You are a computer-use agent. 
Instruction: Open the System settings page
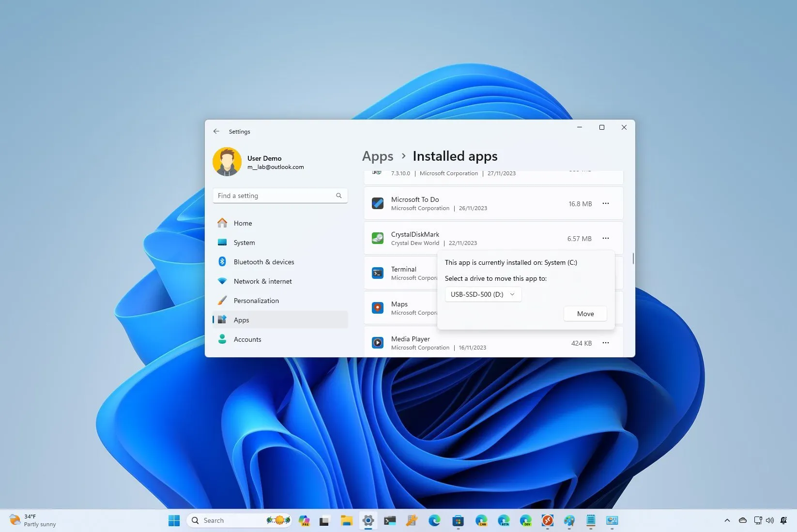coord(280,243)
